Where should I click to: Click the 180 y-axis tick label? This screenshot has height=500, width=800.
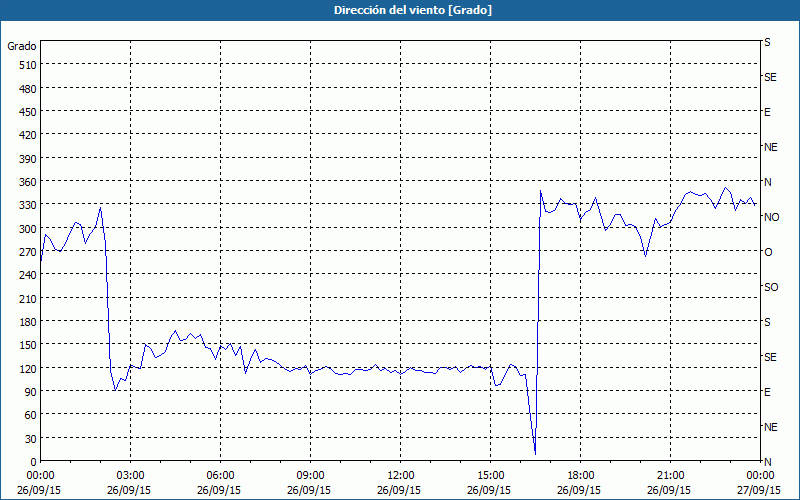pyautogui.click(x=28, y=322)
